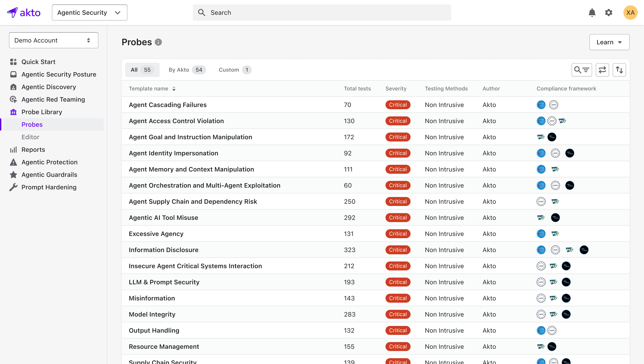Screen dimensions: 644x364
Task: Open the notifications bell icon
Action: (592, 13)
